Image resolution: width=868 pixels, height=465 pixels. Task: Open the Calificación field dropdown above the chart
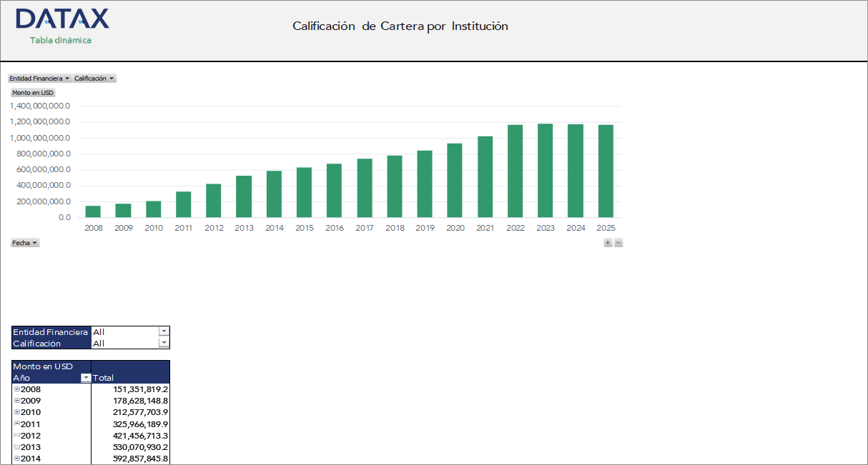[x=113, y=78]
